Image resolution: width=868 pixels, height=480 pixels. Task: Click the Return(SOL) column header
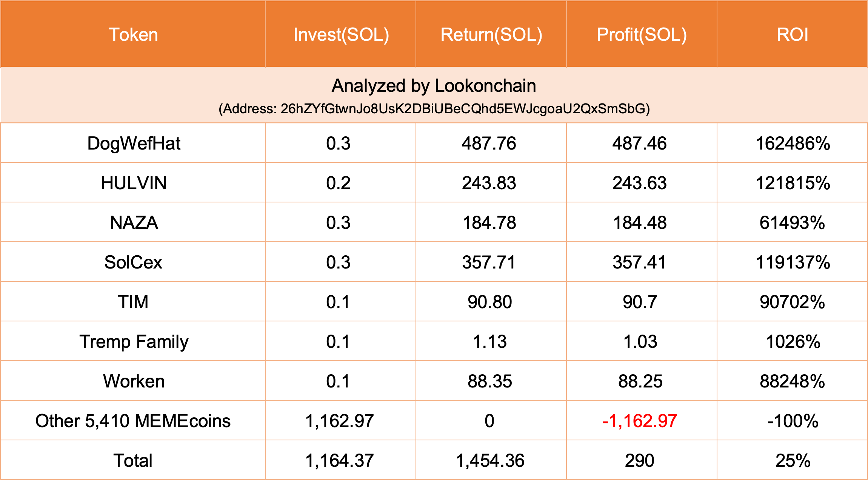click(x=491, y=35)
